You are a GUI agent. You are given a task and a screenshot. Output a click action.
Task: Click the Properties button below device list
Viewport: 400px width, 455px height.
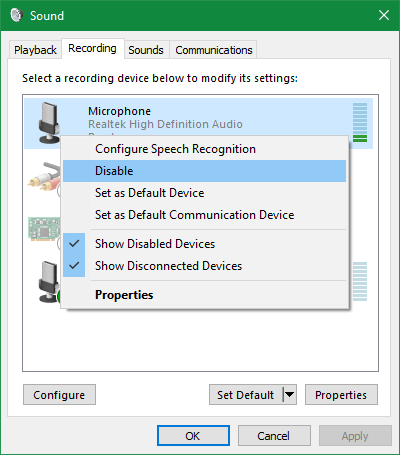pyautogui.click(x=341, y=395)
